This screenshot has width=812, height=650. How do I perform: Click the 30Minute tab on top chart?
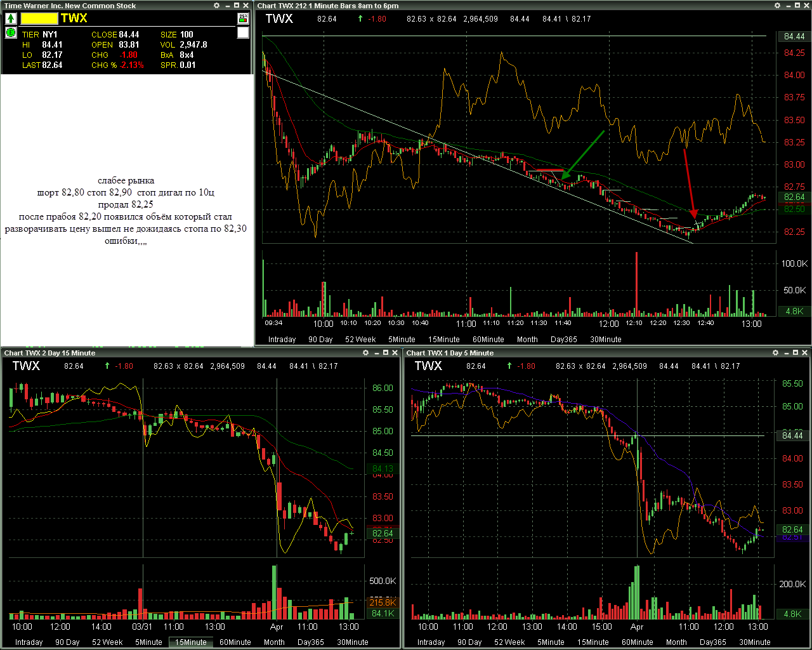[x=606, y=340]
